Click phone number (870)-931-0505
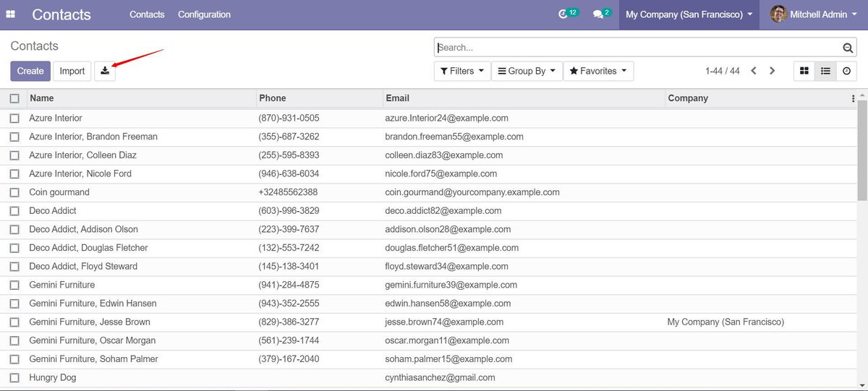 tap(289, 118)
